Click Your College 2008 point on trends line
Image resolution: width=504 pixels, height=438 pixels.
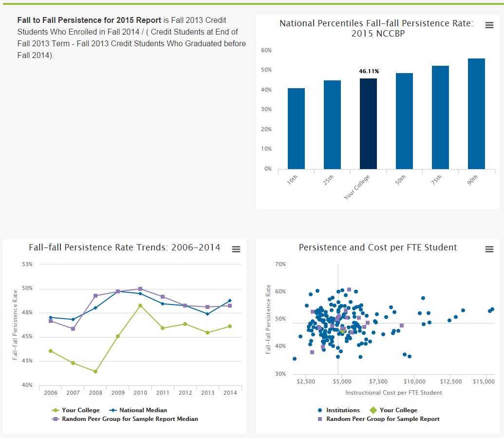[x=95, y=371]
